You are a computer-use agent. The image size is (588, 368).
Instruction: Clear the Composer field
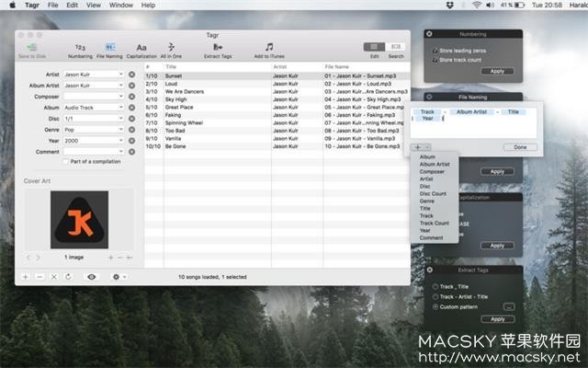[131, 97]
